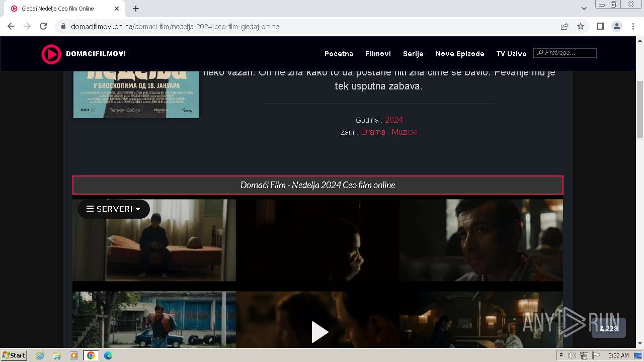Click the Domaći Film Nedelja 2024 heading
Image resolution: width=644 pixels, height=362 pixels.
317,185
